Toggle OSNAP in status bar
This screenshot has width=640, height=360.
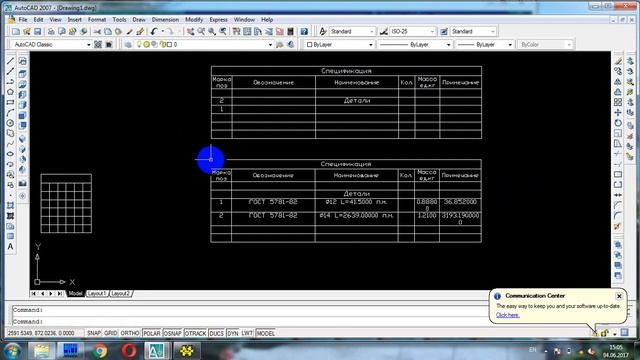tap(173, 333)
